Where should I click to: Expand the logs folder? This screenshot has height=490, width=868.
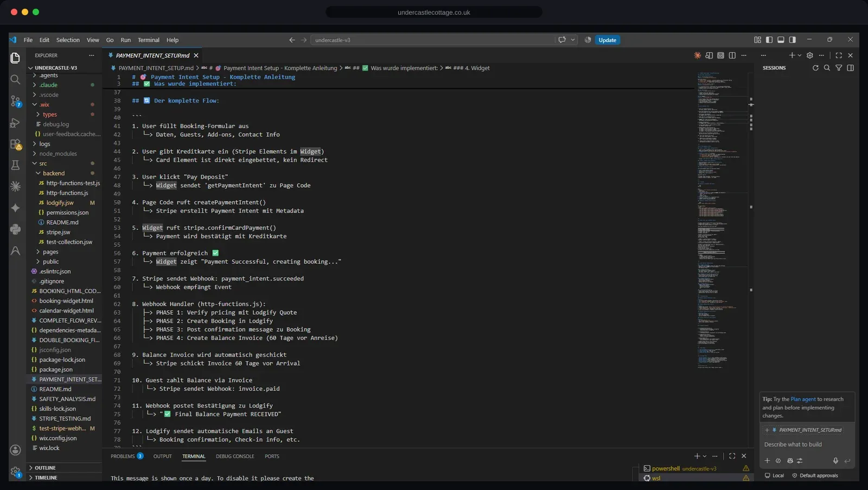(65, 144)
